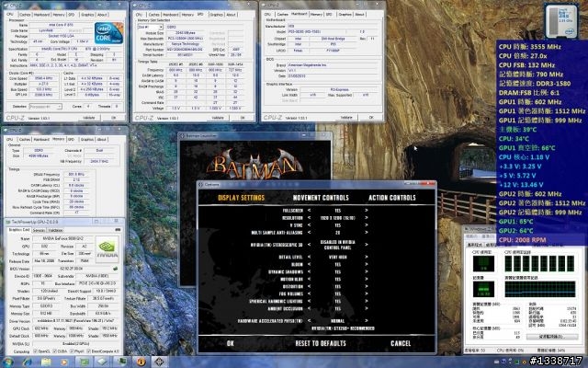Click the memory usage history graph
The width and height of the screenshot is (588, 368).
pos(540,290)
